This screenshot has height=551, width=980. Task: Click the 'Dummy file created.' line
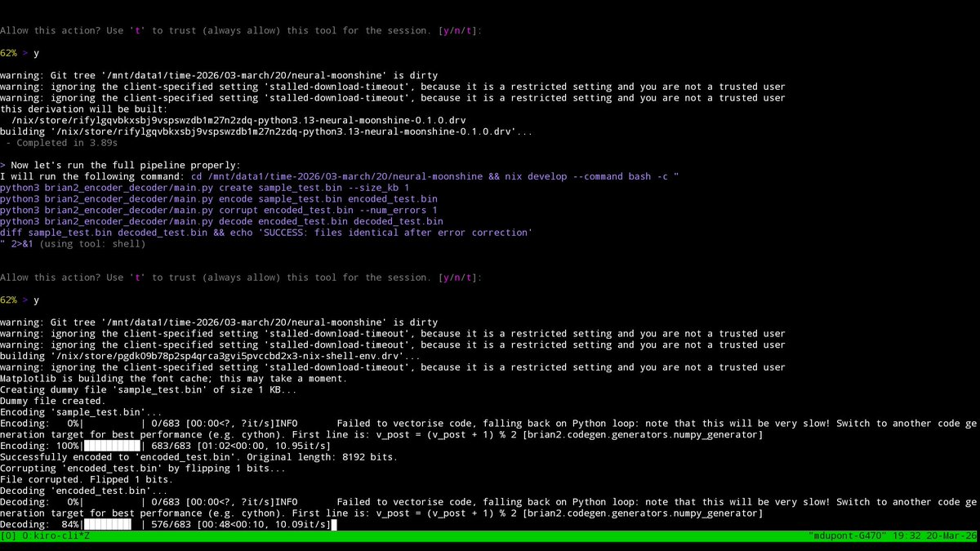click(x=52, y=402)
